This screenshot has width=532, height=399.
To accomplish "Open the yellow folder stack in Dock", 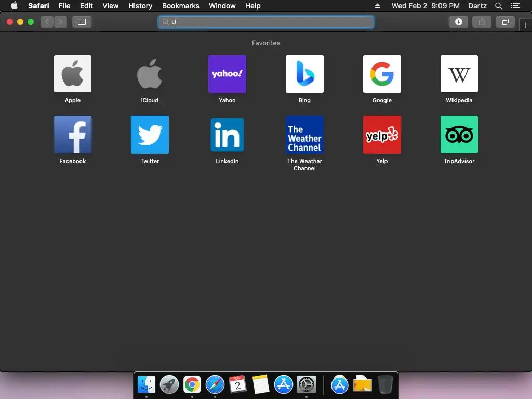I will coord(362,384).
